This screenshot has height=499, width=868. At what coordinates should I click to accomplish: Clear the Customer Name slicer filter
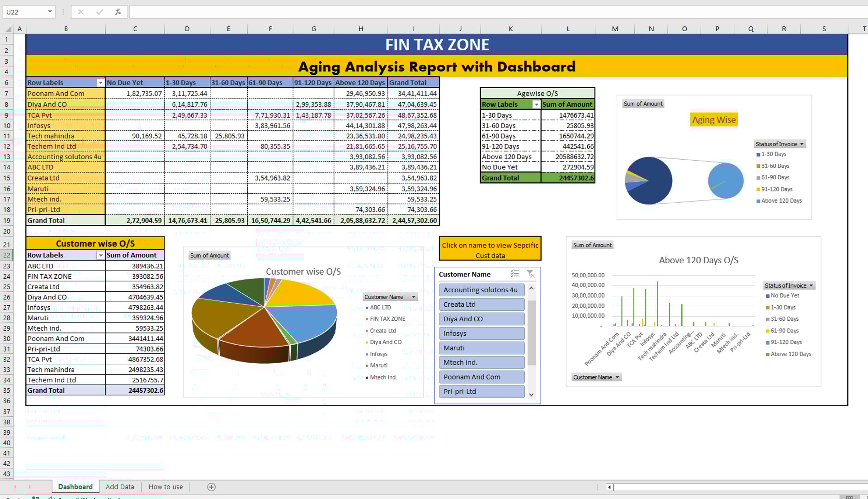tap(530, 274)
